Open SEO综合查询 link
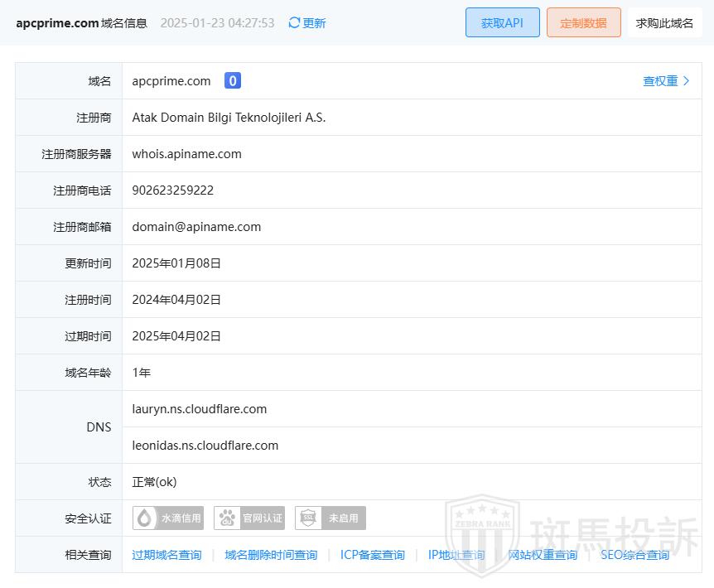Screen dimensions: 714x588 (x=634, y=555)
